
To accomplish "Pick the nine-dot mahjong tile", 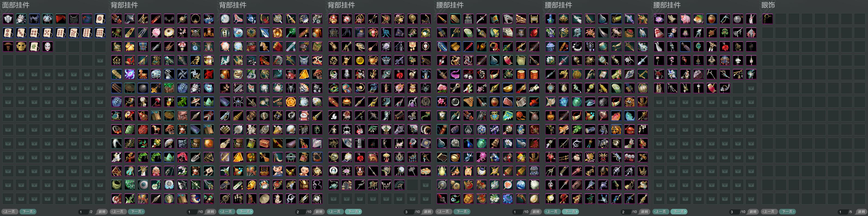I will pos(100,33).
